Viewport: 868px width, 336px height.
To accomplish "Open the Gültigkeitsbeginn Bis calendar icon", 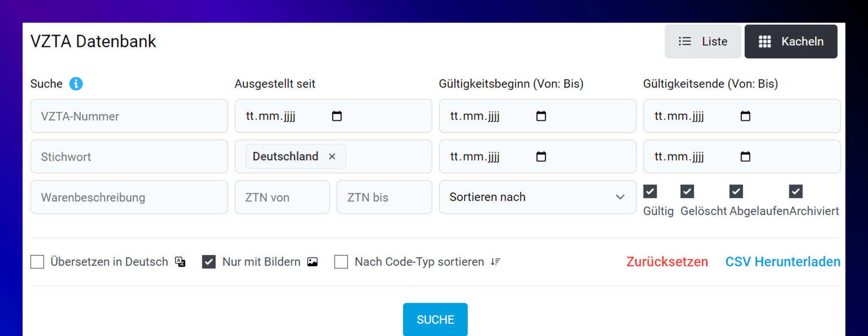I will 541,156.
